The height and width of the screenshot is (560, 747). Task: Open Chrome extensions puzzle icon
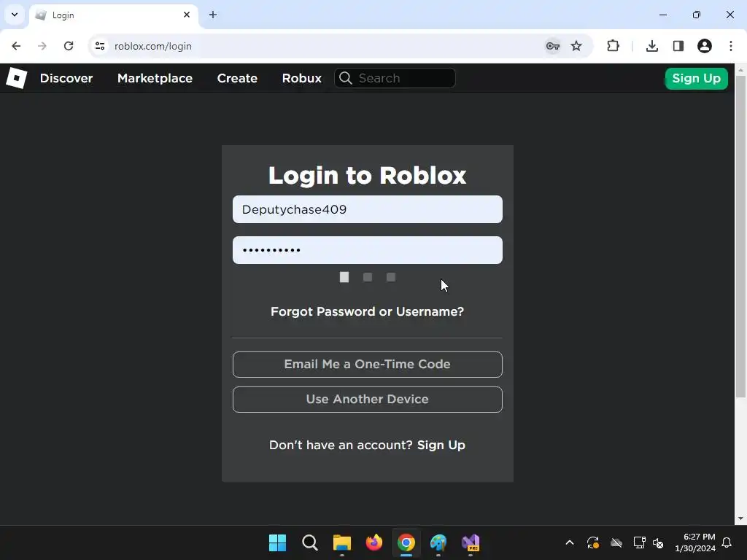(613, 46)
